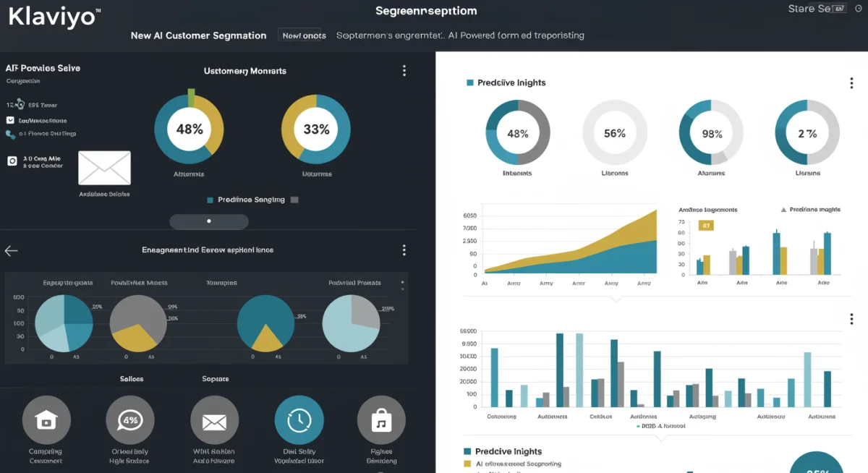868x473 pixels.
Task: Open the music bag icon at bottom right
Action: [x=381, y=419]
